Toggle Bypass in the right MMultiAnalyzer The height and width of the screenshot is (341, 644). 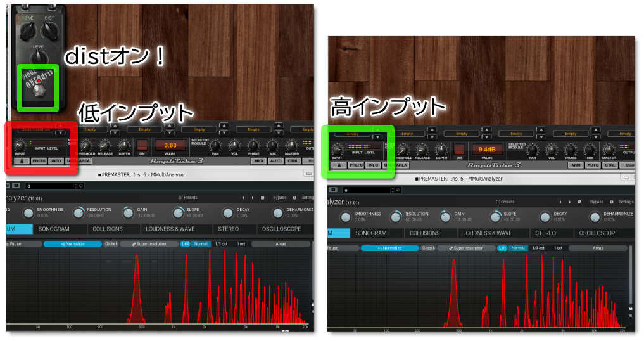coord(597,202)
